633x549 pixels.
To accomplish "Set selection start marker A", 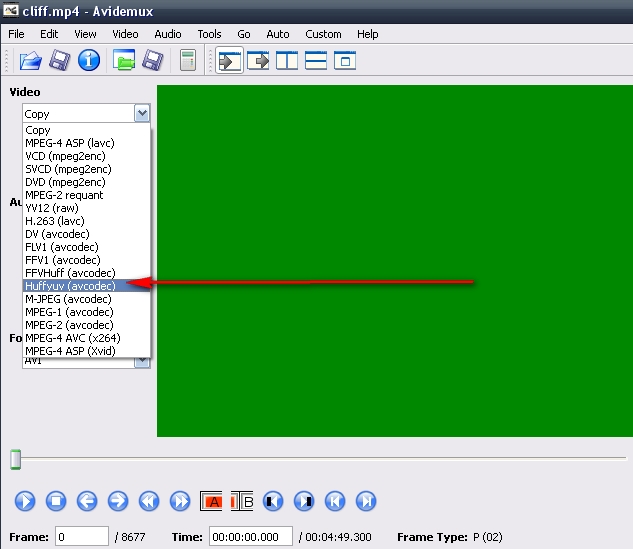I will (x=211, y=501).
